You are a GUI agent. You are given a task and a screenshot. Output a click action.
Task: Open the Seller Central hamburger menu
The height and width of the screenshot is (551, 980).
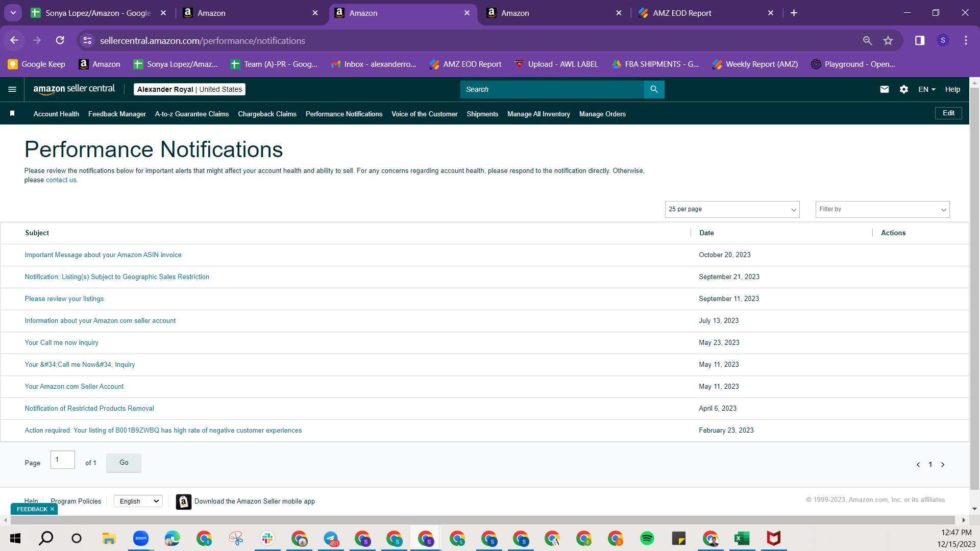tap(12, 89)
